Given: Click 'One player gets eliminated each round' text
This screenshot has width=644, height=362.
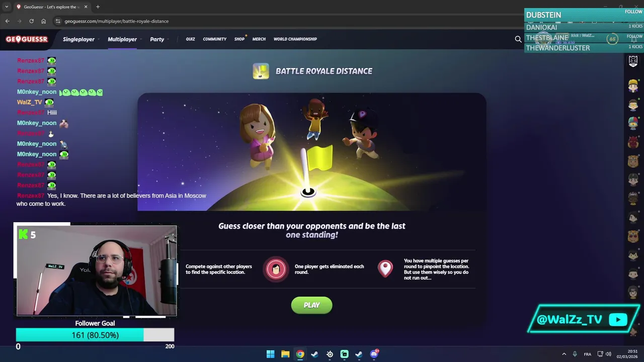Looking at the screenshot, I should [x=329, y=269].
